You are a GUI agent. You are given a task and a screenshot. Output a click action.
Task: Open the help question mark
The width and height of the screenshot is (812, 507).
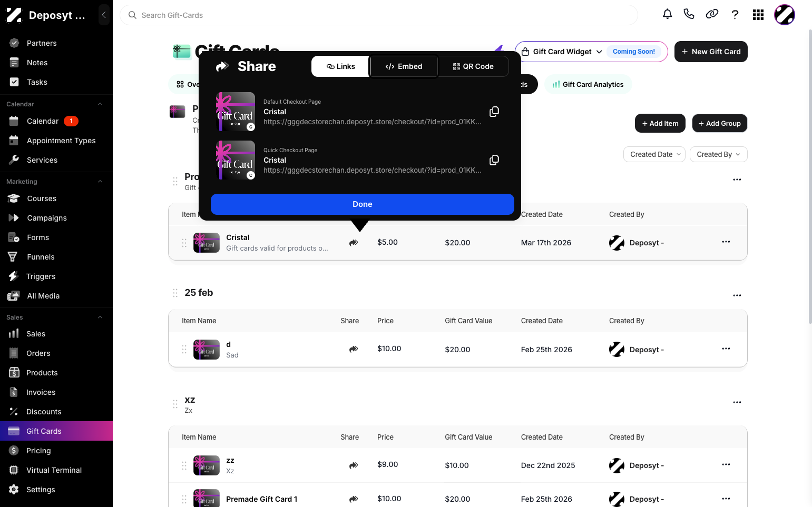735,15
